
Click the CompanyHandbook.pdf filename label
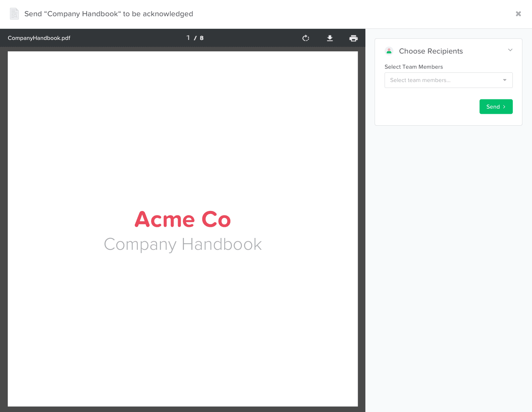[x=39, y=38]
